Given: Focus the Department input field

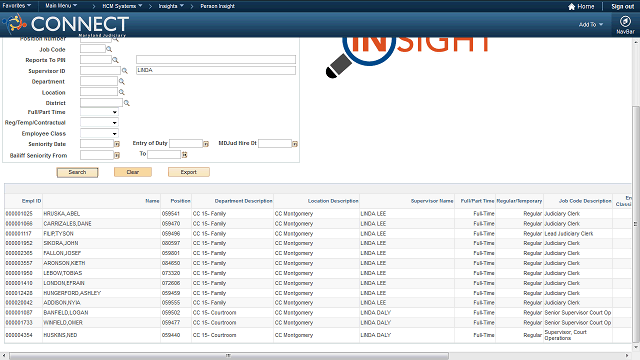Looking at the screenshot, I should tap(99, 81).
